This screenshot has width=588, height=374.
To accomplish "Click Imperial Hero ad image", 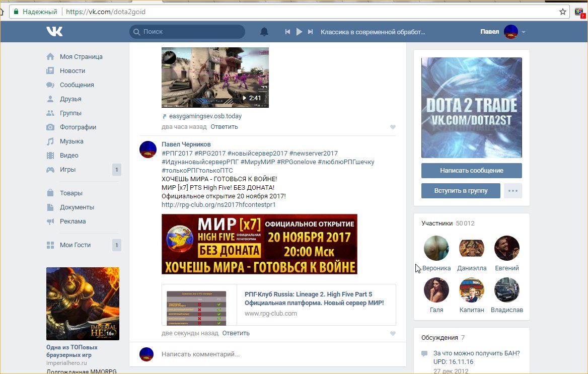I will pyautogui.click(x=83, y=304).
